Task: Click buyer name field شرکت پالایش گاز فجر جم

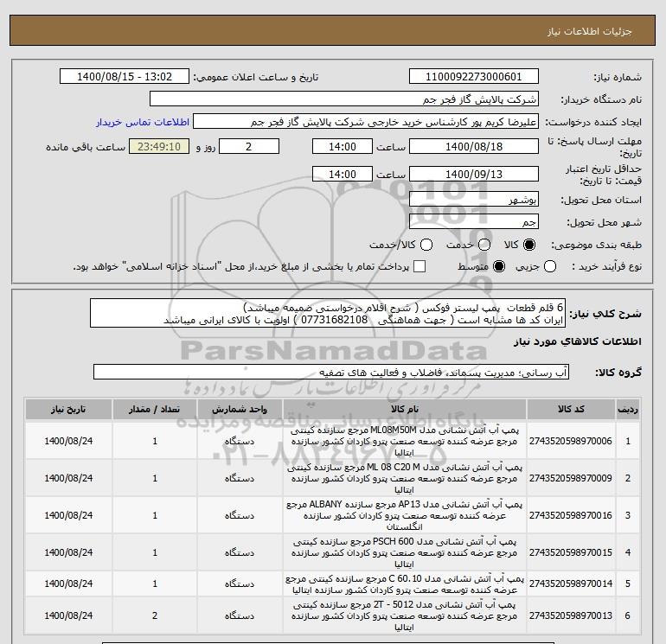Action: click(x=344, y=99)
